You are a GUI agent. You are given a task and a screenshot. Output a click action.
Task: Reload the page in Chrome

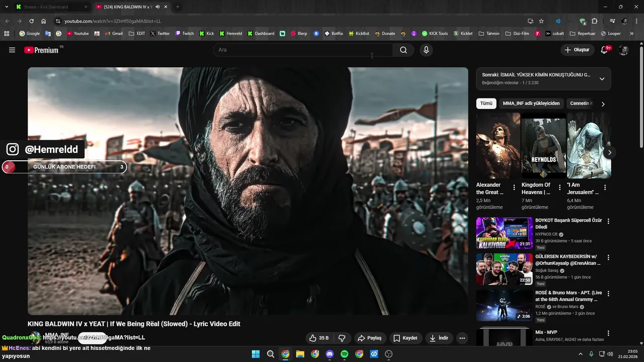coord(31,21)
